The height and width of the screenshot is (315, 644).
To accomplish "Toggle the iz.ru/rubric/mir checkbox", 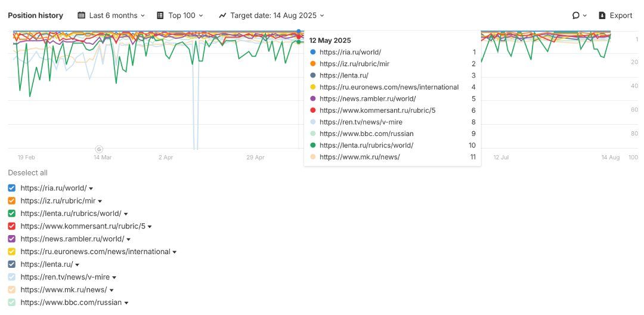I will coord(12,201).
